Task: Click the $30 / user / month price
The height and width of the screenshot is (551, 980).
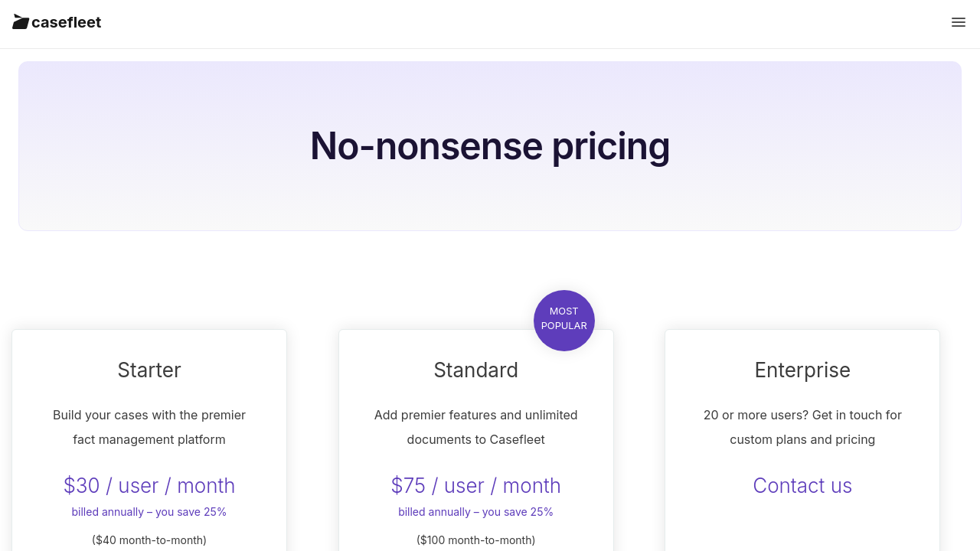Action: [149, 485]
